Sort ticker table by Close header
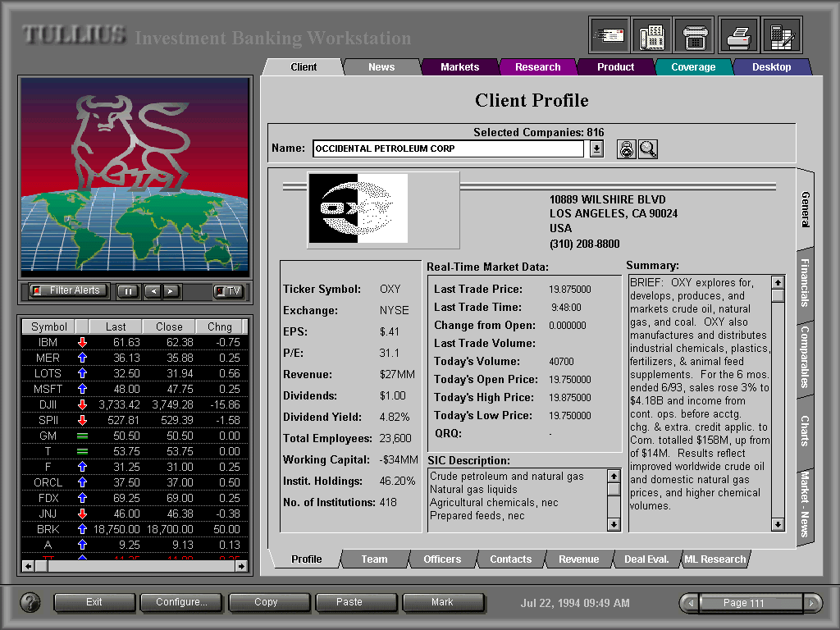 click(x=169, y=326)
